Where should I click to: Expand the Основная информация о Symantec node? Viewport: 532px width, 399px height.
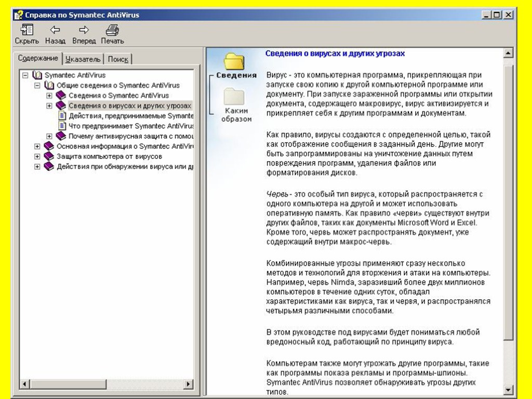37,146
